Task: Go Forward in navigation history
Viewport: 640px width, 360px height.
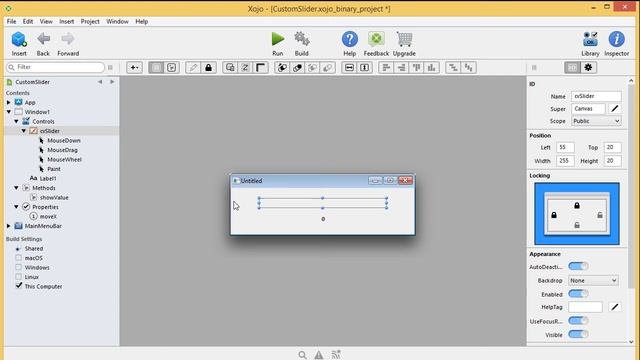Action: click(x=68, y=39)
